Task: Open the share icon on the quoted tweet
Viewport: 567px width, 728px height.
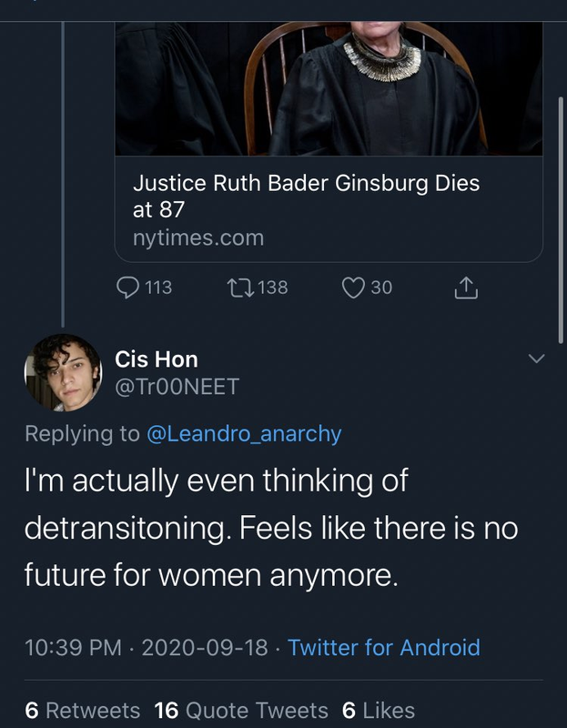Action: point(466,288)
